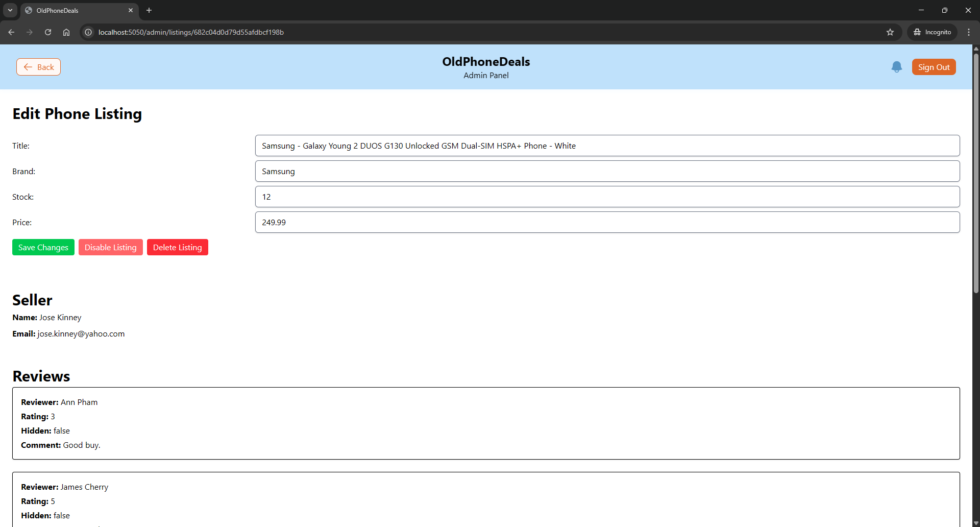Reload the page with the refresh icon

click(x=47, y=32)
